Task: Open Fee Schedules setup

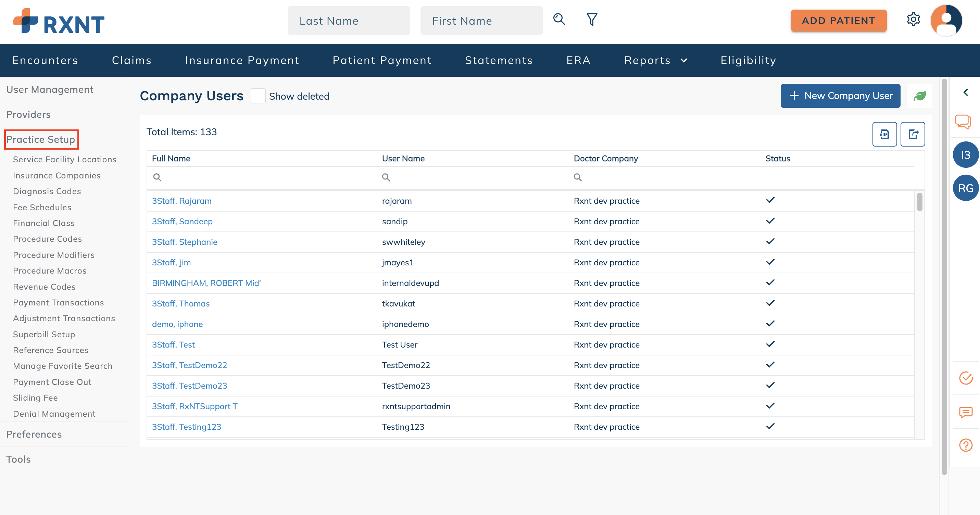Action: (42, 207)
